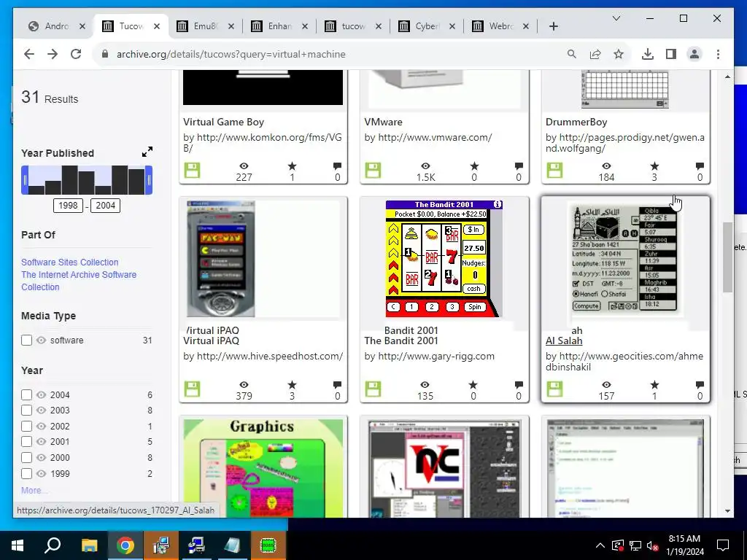Open a new tab with plus button
The height and width of the screenshot is (560, 747).
click(x=553, y=26)
